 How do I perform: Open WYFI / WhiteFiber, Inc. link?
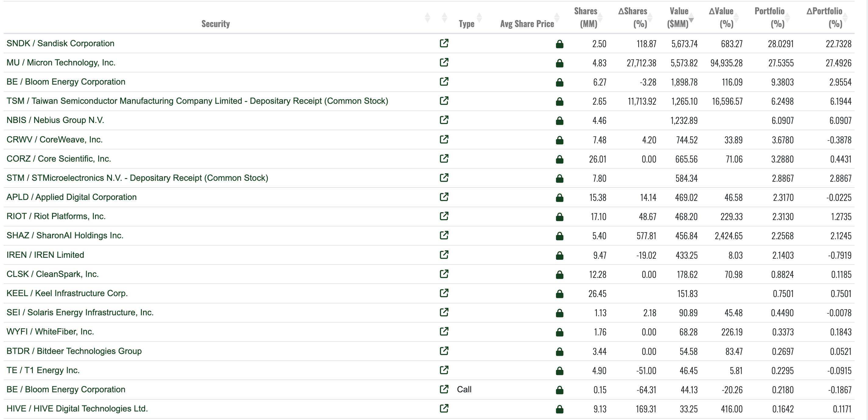(x=50, y=332)
